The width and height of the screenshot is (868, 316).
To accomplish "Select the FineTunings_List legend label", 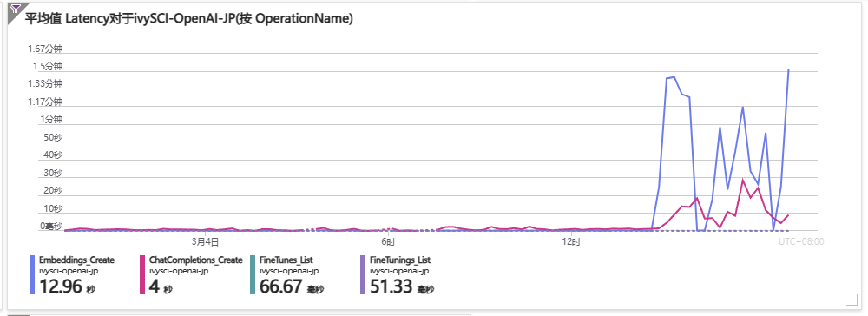I will 400,260.
